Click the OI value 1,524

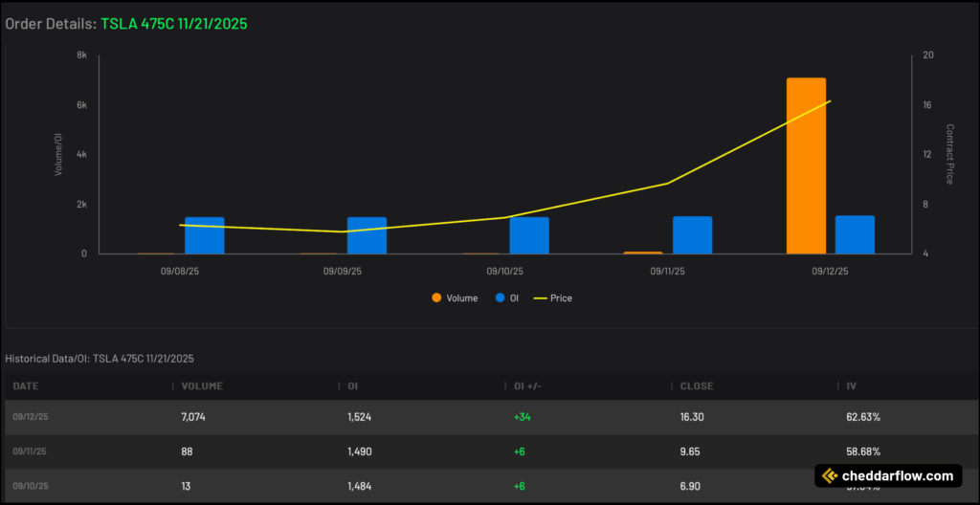tap(360, 417)
